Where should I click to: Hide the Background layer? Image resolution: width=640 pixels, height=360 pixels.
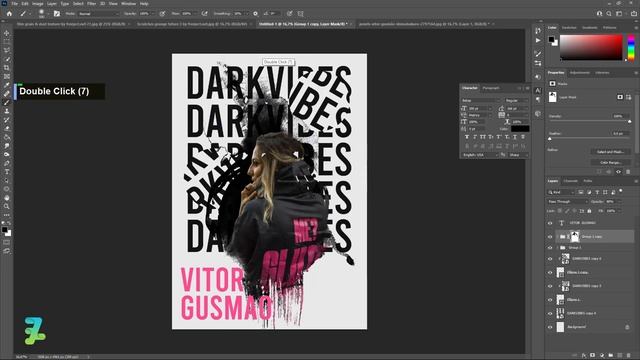[550, 327]
